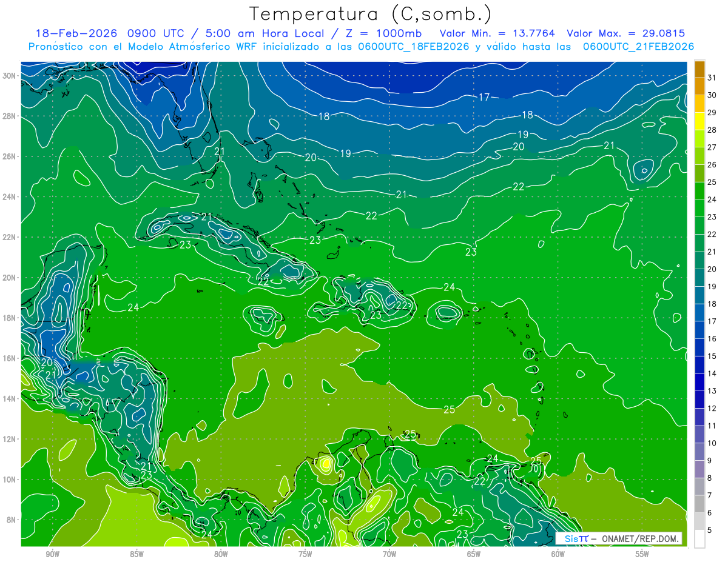728x562 pixels.
Task: Click the white swatch below scale 5
Action: tap(700, 539)
